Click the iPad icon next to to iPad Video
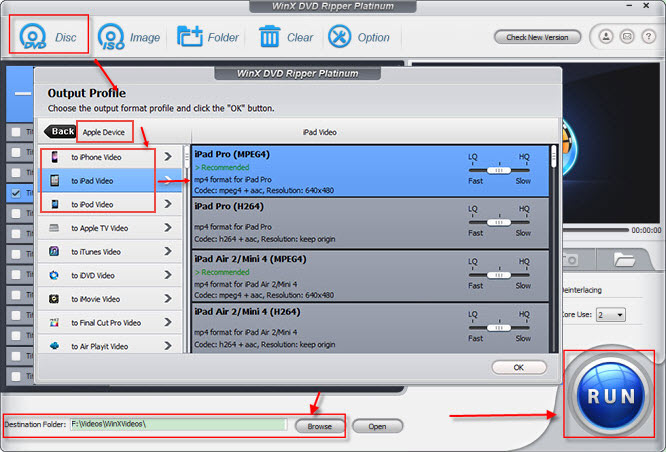This screenshot has height=452, width=666. 54,181
